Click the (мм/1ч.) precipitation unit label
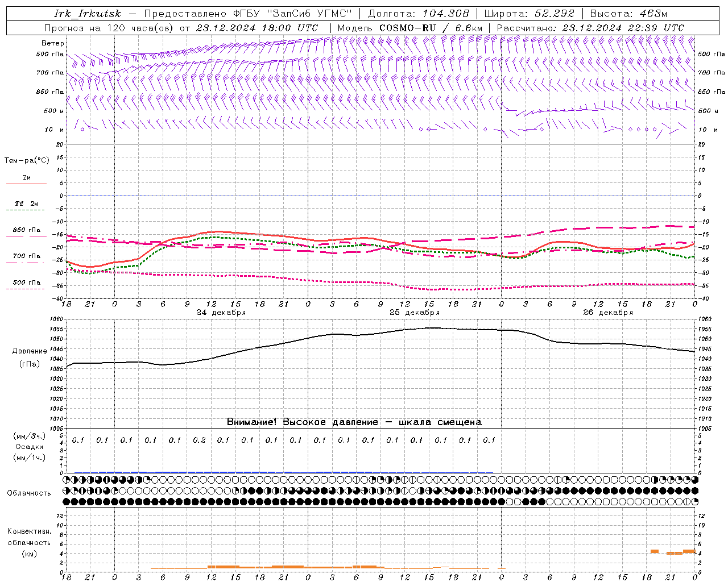Viewport: 728px width, 582px height. [x=30, y=458]
